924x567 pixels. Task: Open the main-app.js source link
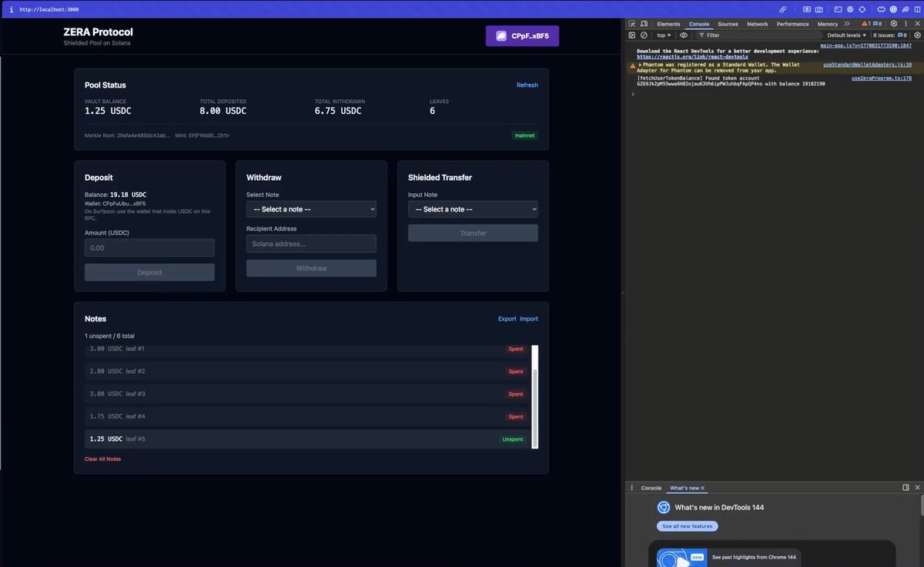pos(866,46)
